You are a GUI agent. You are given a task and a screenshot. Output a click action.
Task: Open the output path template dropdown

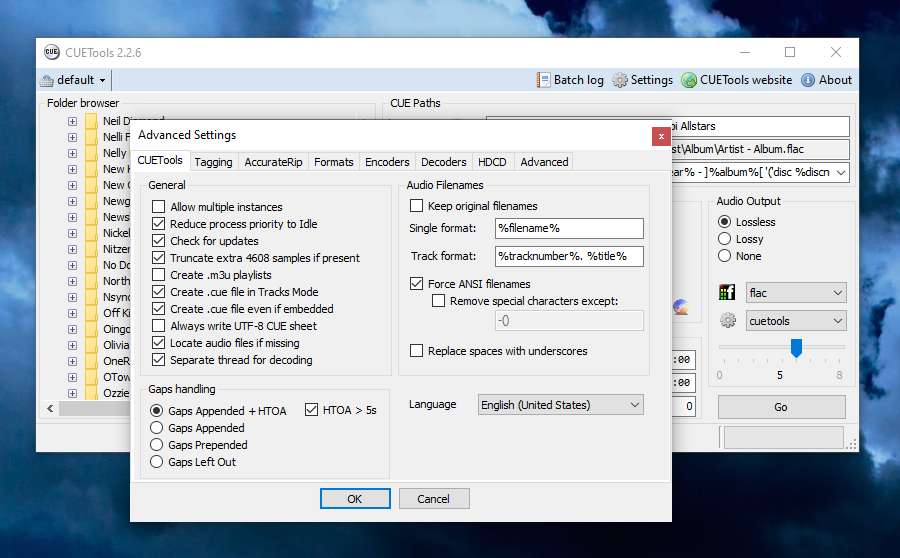(841, 172)
